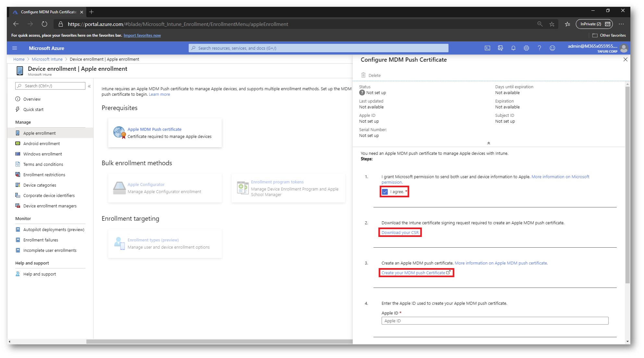
Task: Click the blade vertical scrollbar
Action: pyautogui.click(x=627, y=185)
